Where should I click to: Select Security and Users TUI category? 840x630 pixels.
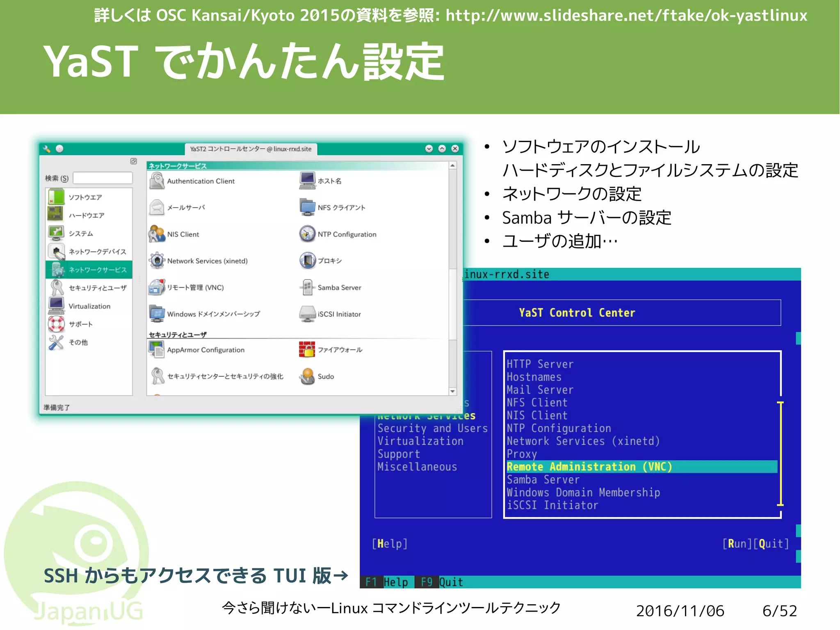(x=433, y=428)
